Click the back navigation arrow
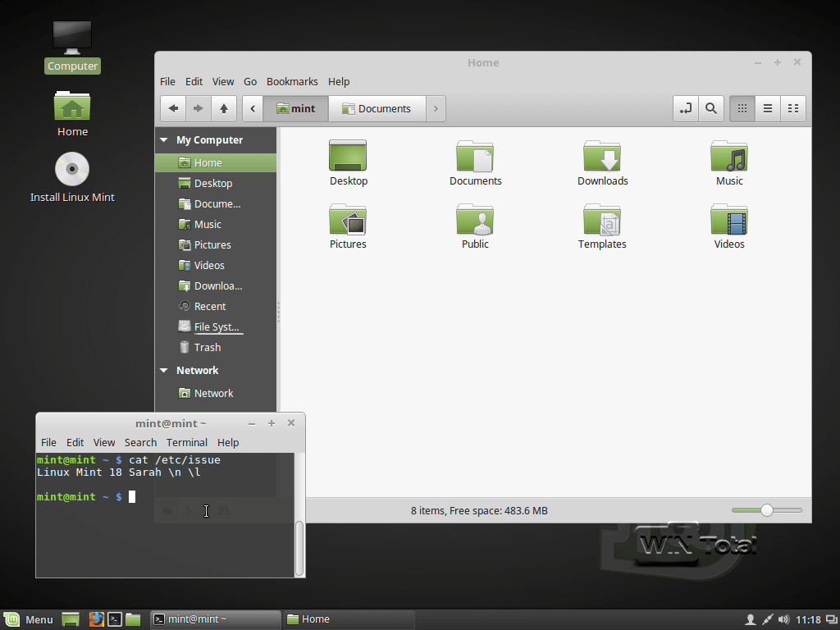Image resolution: width=840 pixels, height=630 pixels. point(173,107)
